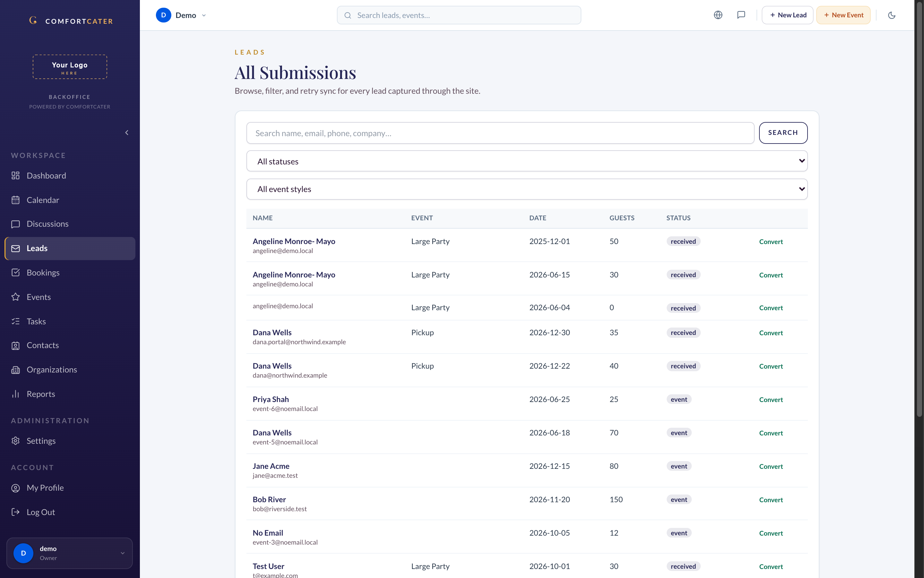Open the My Profile user icon
Viewport: 924px width, 578px height.
click(15, 488)
